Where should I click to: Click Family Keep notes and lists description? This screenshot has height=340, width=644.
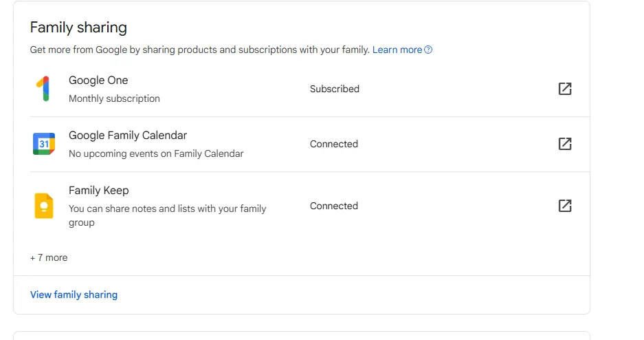[x=167, y=215]
